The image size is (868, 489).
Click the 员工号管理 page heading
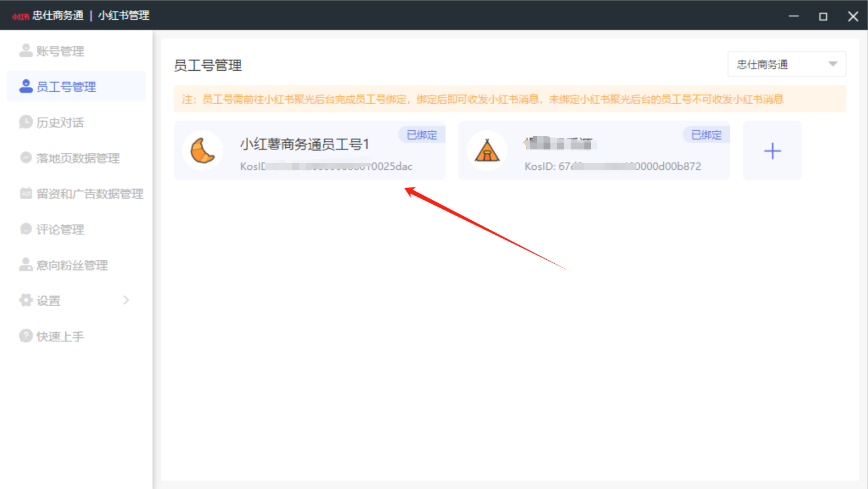pyautogui.click(x=208, y=66)
